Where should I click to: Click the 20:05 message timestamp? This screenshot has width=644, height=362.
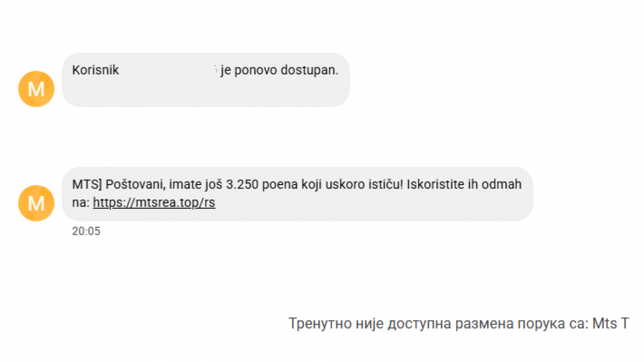click(x=86, y=231)
